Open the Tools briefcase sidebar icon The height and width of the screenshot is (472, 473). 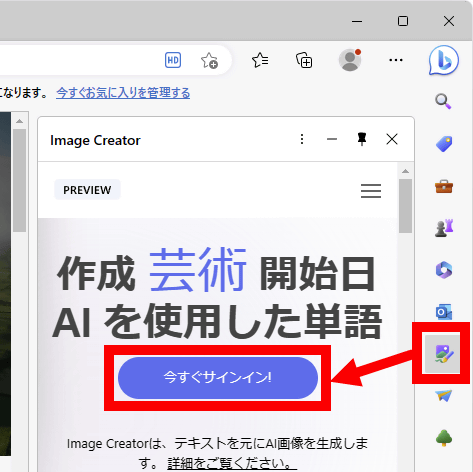coord(444,186)
